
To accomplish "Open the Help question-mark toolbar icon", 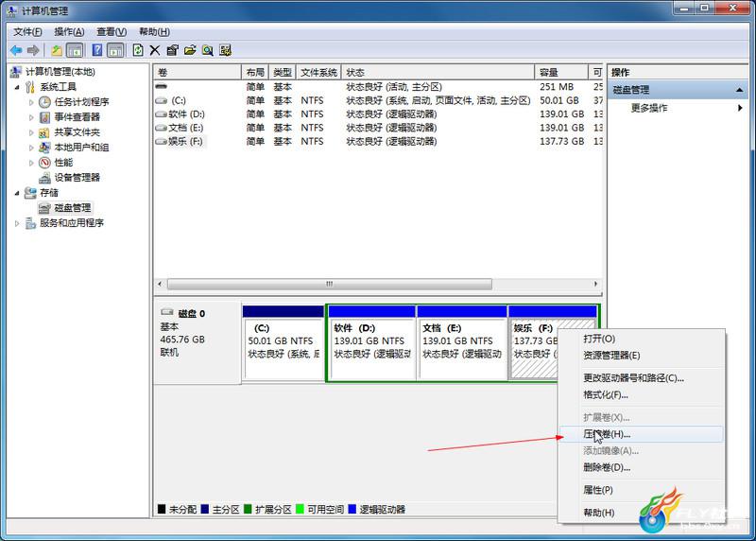I will (x=97, y=50).
